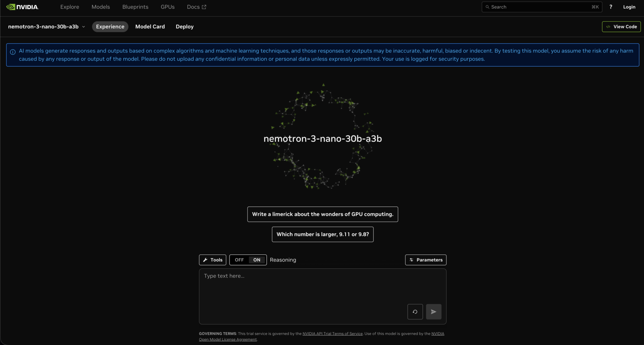Switch to the Model Card tab
The image size is (644, 345).
[150, 26]
